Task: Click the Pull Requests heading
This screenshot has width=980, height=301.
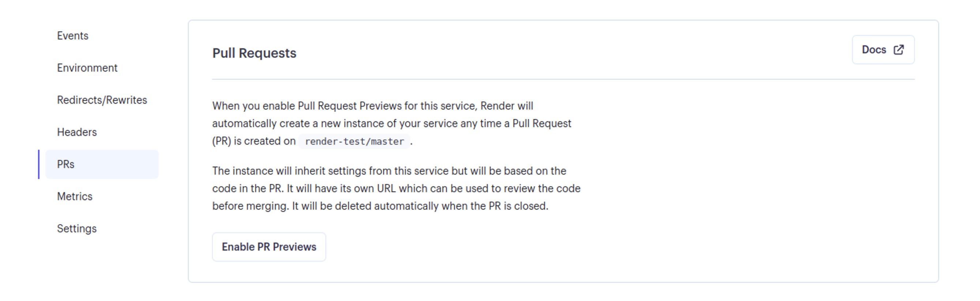Action: [255, 53]
